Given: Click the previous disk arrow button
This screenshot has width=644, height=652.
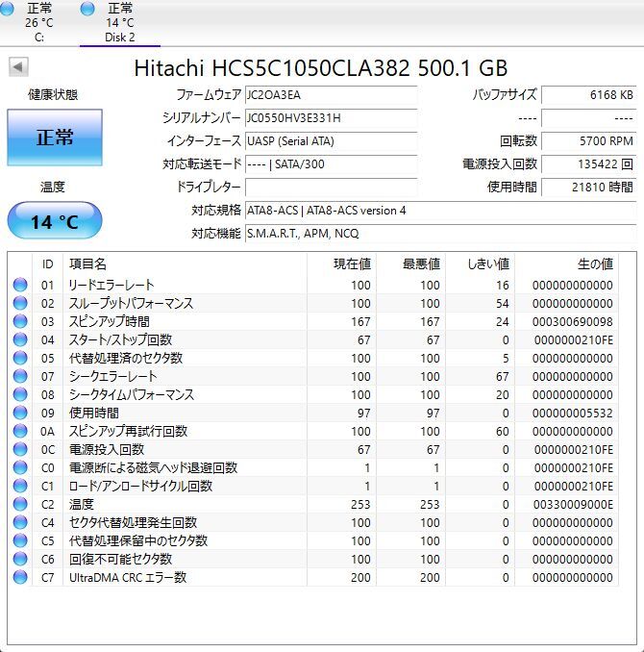Looking at the screenshot, I should [18, 67].
